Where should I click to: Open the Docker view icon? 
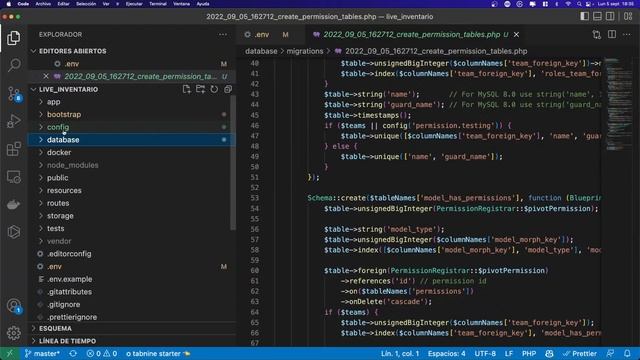13,204
